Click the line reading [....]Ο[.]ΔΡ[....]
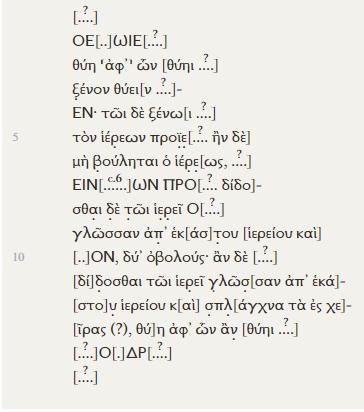 122,352
